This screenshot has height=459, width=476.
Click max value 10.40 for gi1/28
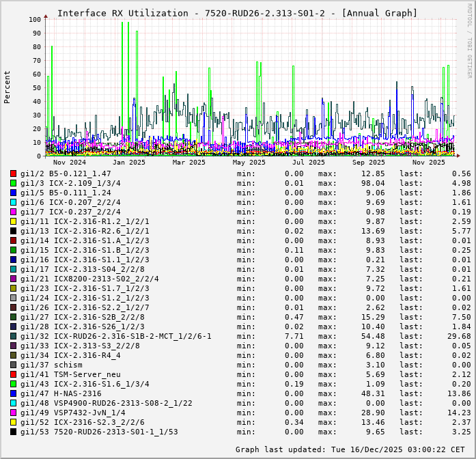tap(373, 326)
